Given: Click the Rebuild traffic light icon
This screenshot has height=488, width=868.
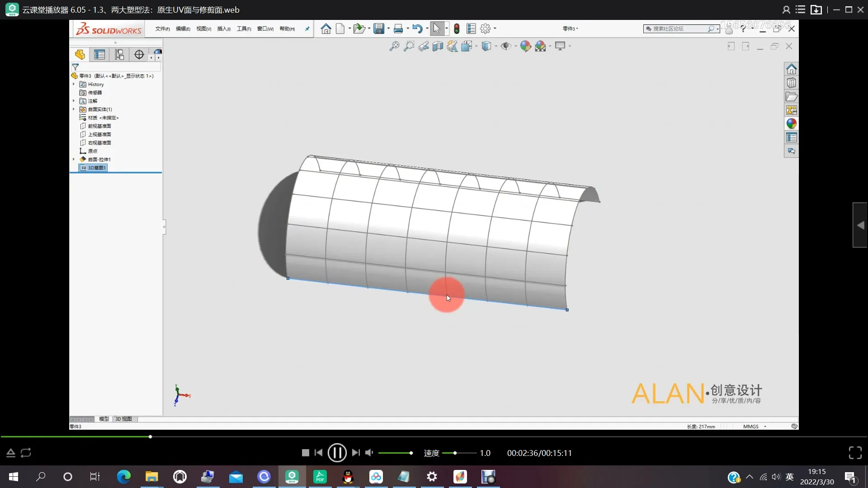Looking at the screenshot, I should (x=457, y=29).
